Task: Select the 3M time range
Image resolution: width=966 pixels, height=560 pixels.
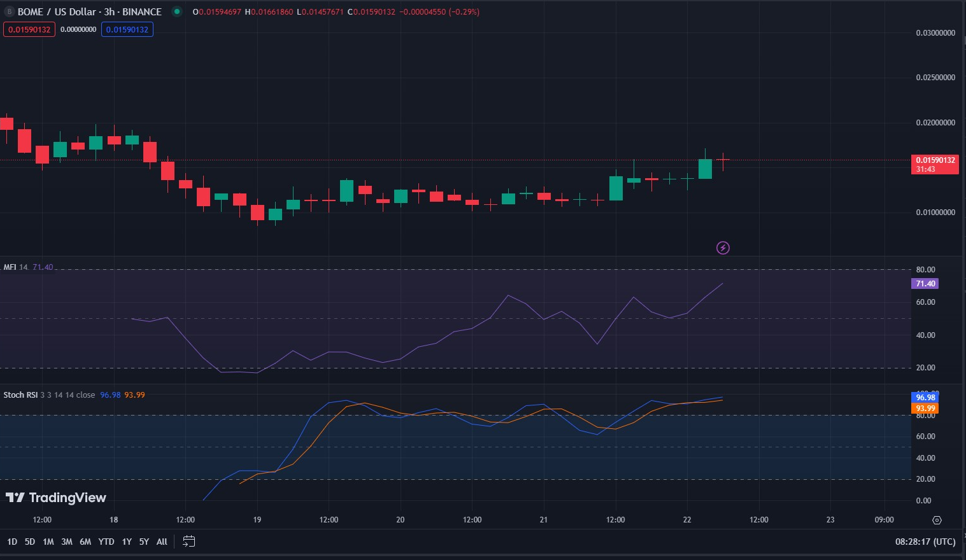Action: pyautogui.click(x=67, y=542)
